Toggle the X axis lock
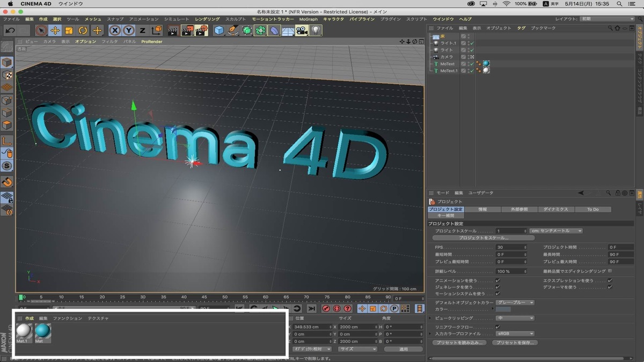Image resolution: width=644 pixels, height=362 pixels. click(x=115, y=31)
